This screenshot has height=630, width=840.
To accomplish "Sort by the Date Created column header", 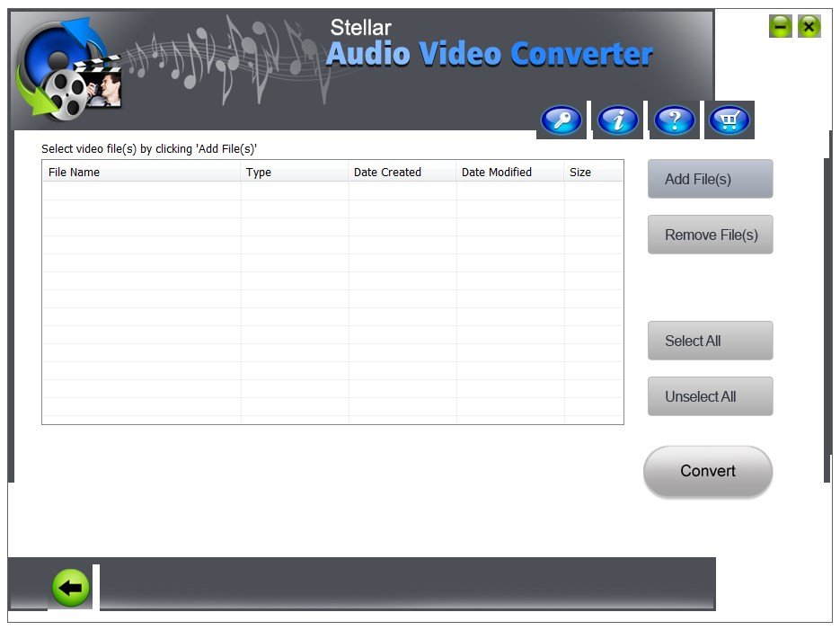I will tap(402, 172).
